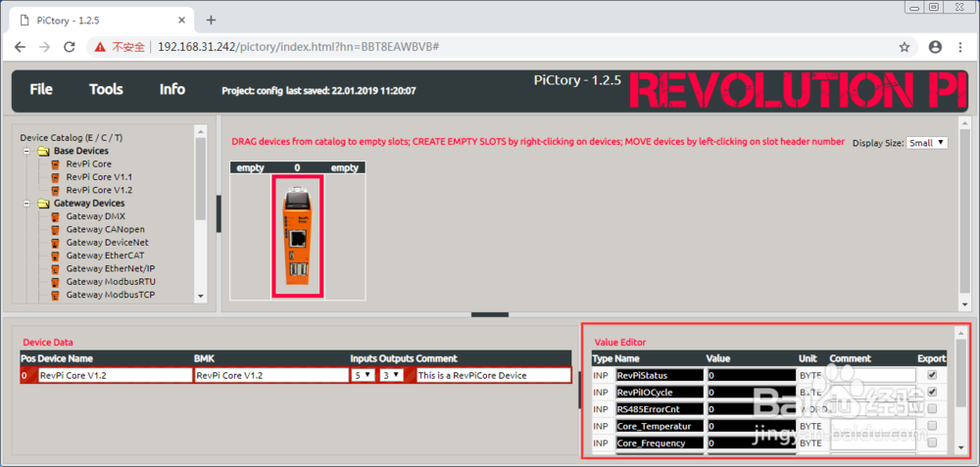Open the Tools menu
Viewport: 980px width, 467px height.
(x=106, y=89)
